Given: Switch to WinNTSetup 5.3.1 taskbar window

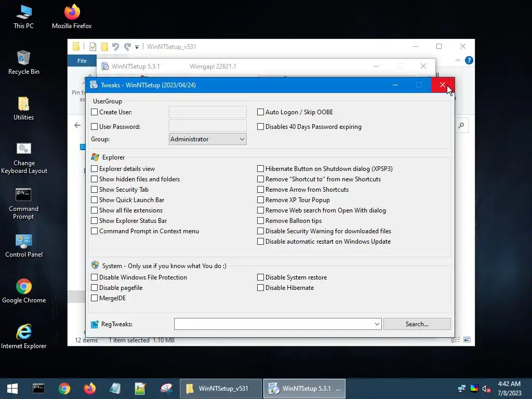Looking at the screenshot, I should pyautogui.click(x=304, y=389).
